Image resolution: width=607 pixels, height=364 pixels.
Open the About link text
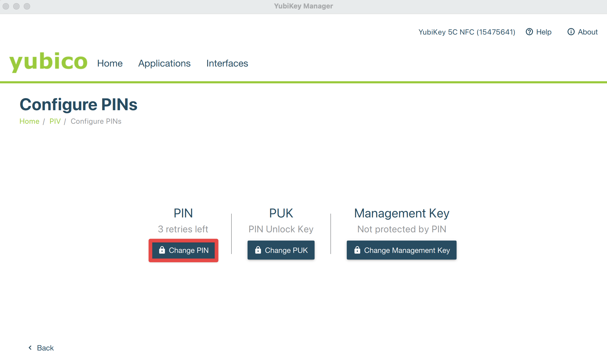[x=588, y=32]
